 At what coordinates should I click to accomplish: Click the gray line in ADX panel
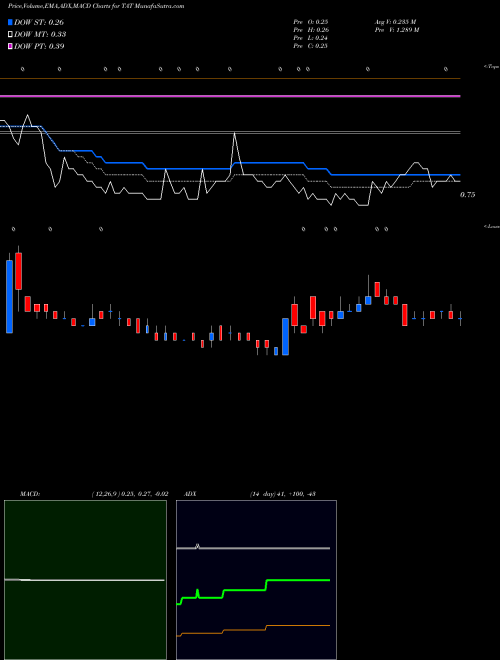click(x=253, y=548)
